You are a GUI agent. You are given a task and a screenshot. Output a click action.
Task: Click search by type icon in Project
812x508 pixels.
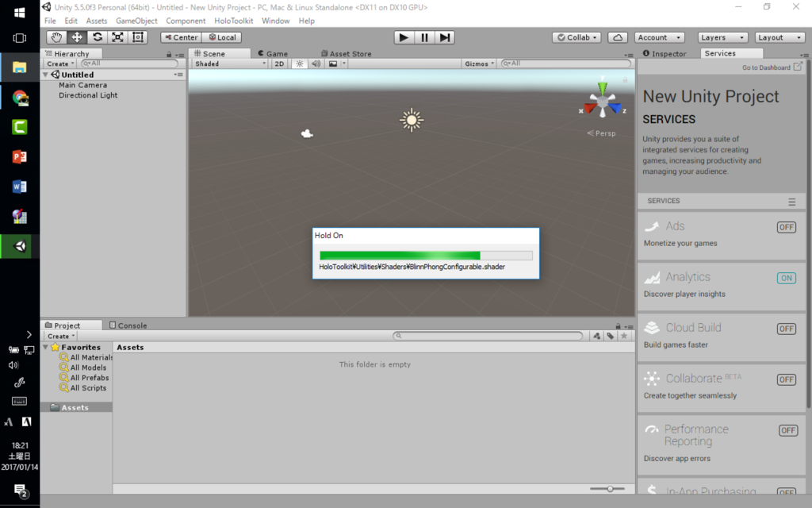click(x=596, y=336)
